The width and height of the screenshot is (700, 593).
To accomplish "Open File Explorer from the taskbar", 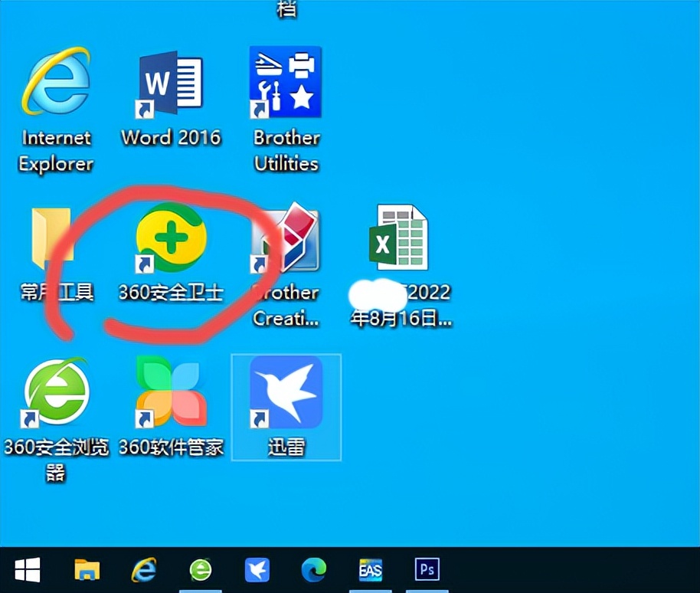I will coord(87,570).
